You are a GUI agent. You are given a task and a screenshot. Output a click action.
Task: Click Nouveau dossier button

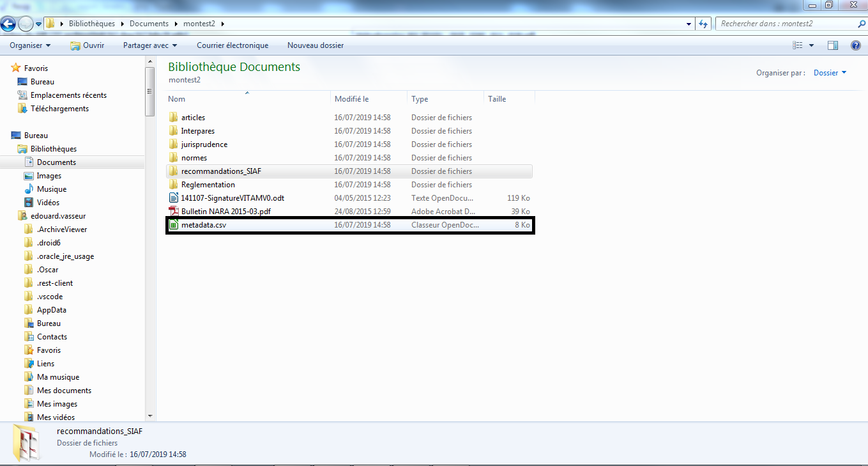coord(315,45)
